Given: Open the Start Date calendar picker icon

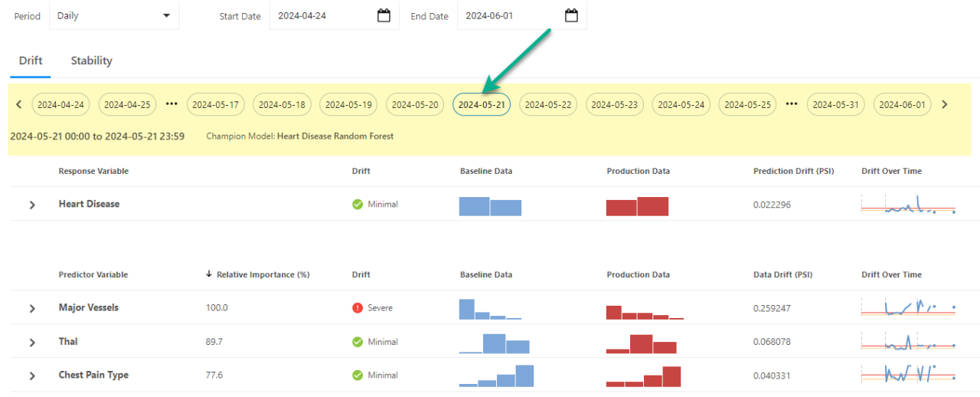Looking at the screenshot, I should [x=384, y=15].
